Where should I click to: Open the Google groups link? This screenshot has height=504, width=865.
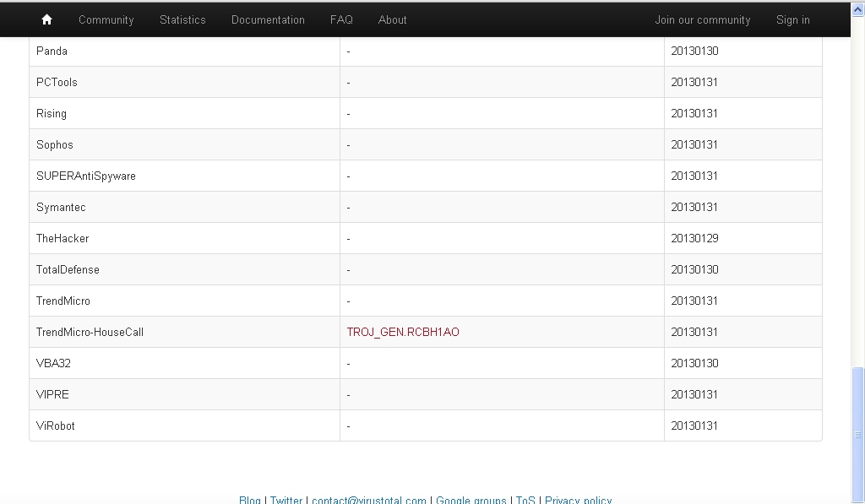tap(471, 500)
